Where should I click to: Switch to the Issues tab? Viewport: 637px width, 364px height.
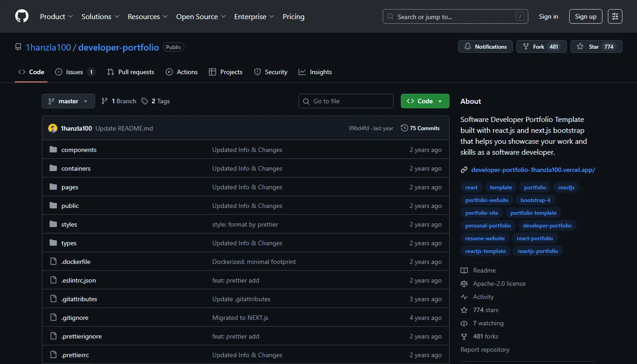point(75,72)
